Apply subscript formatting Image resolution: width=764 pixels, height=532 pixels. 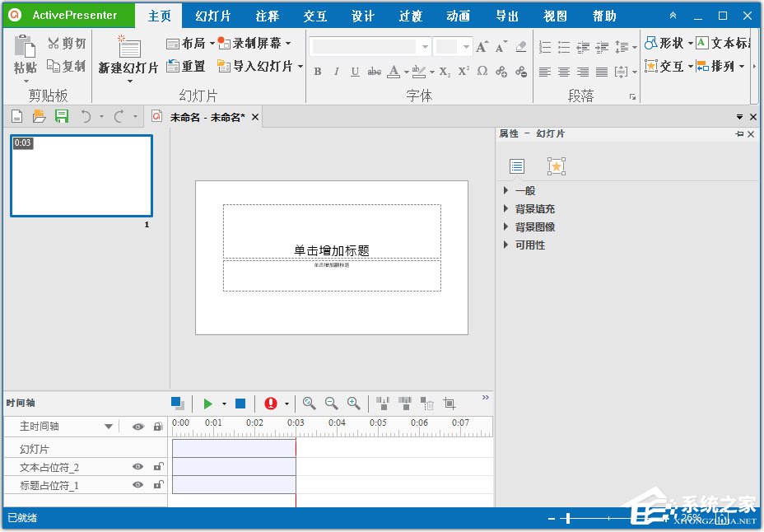(445, 72)
